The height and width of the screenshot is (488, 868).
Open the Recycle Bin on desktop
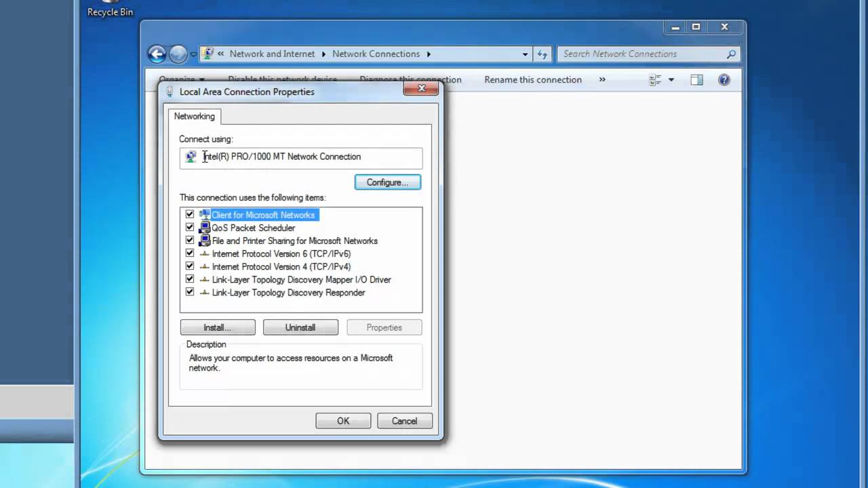point(110,9)
